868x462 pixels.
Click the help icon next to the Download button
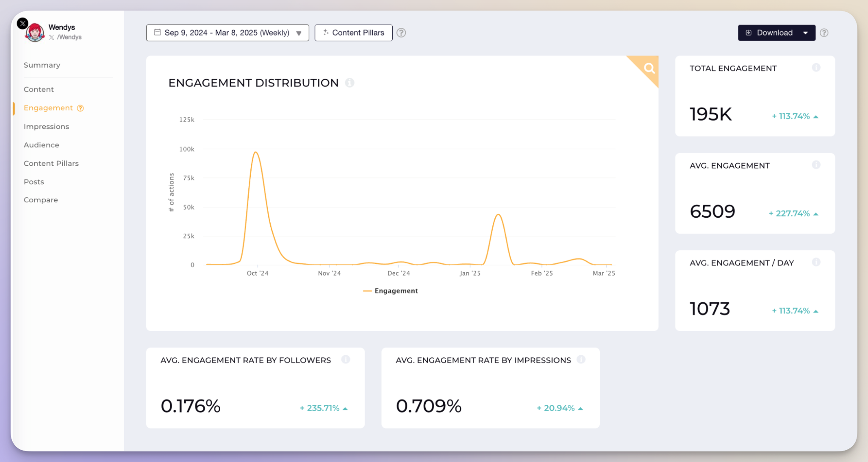(824, 33)
